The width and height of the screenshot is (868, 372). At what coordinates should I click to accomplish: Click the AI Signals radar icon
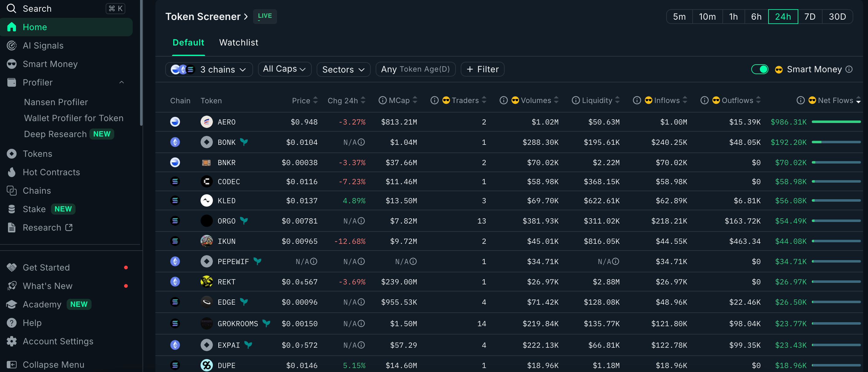pos(12,46)
